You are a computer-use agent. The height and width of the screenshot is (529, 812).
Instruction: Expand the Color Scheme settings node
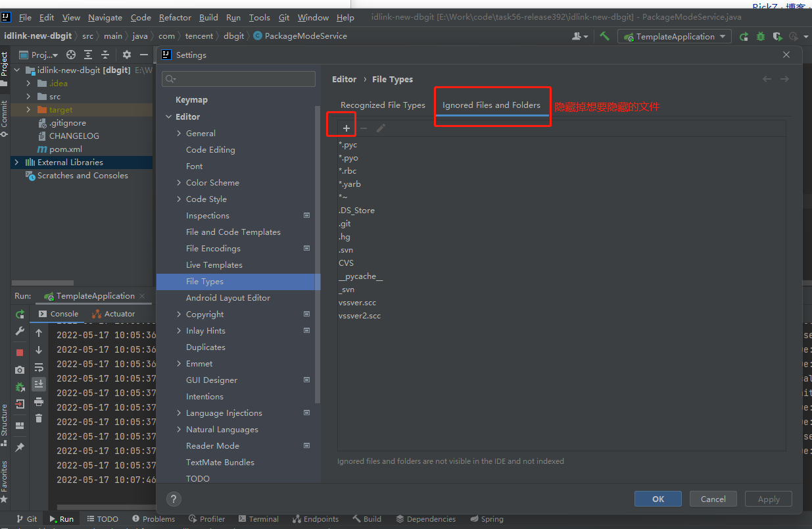pos(179,182)
